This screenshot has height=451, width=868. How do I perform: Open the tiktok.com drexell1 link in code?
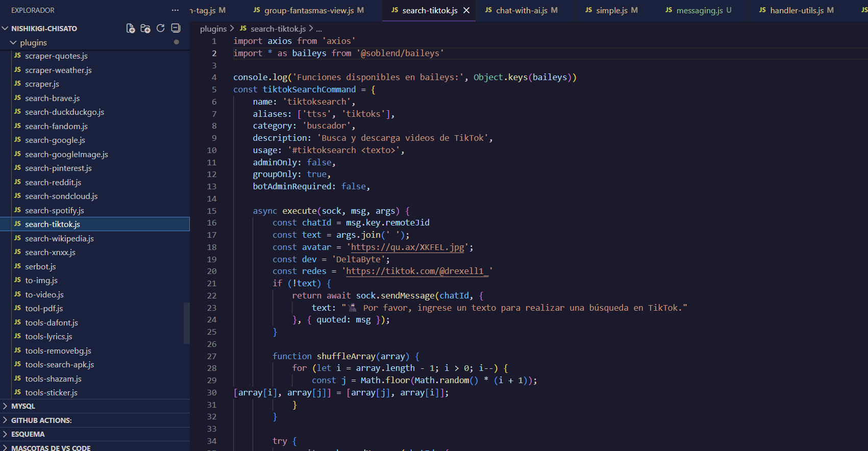click(416, 271)
